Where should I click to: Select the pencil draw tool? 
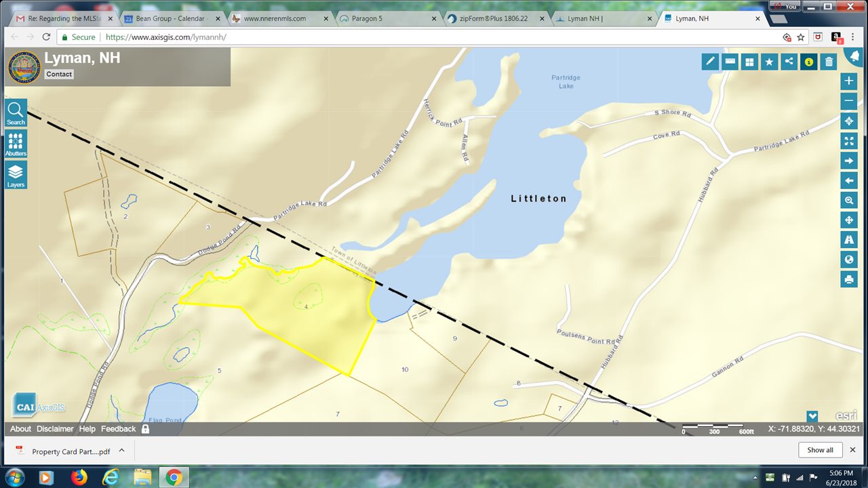[x=711, y=62]
